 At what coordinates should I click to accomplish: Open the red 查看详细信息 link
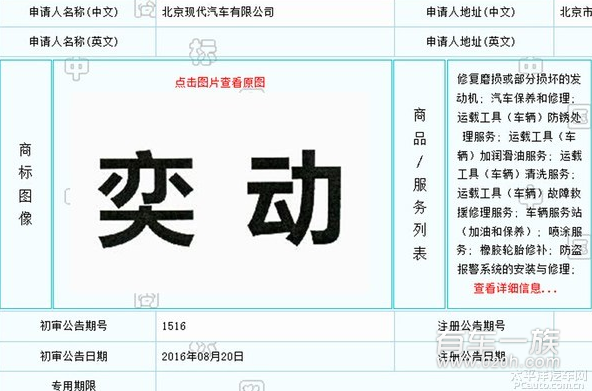click(515, 288)
